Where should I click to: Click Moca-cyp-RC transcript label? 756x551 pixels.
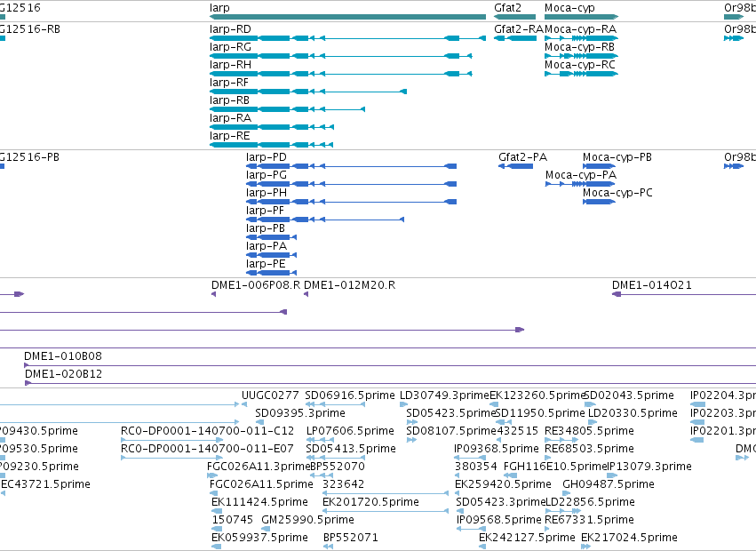(x=580, y=65)
